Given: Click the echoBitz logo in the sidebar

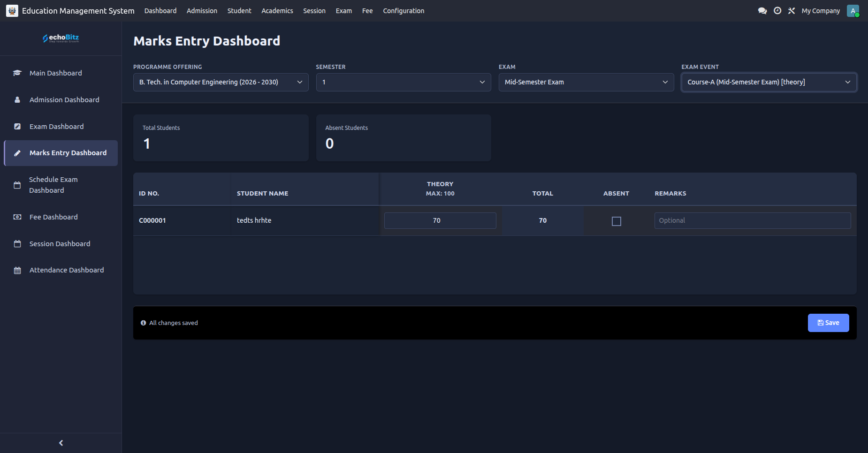Looking at the screenshot, I should point(61,38).
